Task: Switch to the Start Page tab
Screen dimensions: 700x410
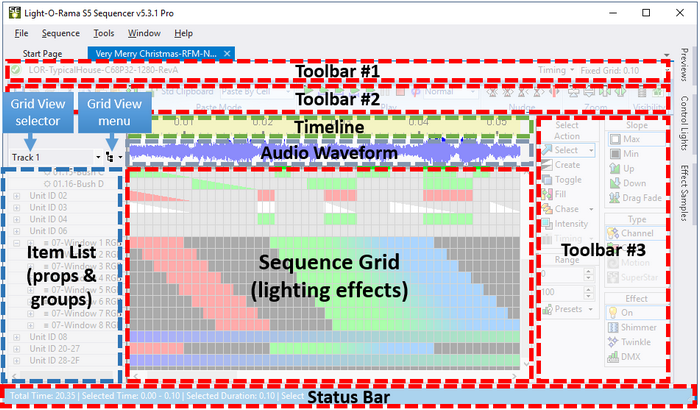Action: 42,53
